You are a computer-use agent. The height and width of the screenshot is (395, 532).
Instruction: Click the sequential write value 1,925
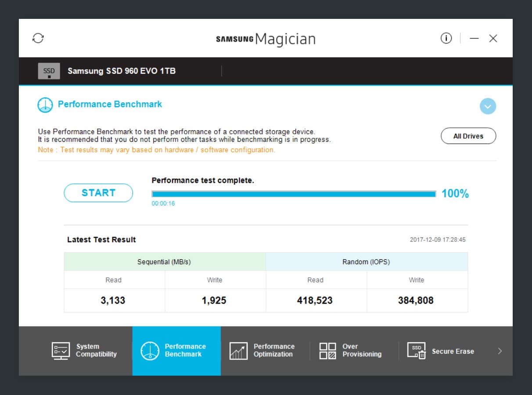point(214,301)
